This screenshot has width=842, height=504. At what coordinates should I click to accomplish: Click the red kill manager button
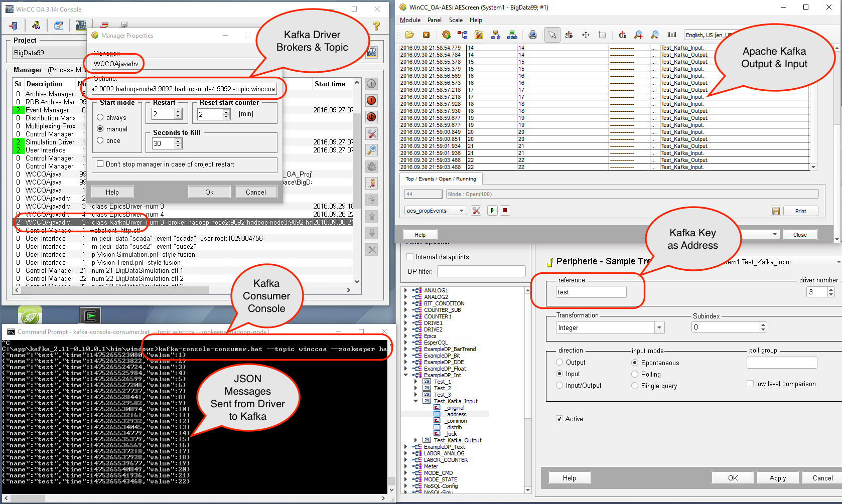tap(371, 117)
